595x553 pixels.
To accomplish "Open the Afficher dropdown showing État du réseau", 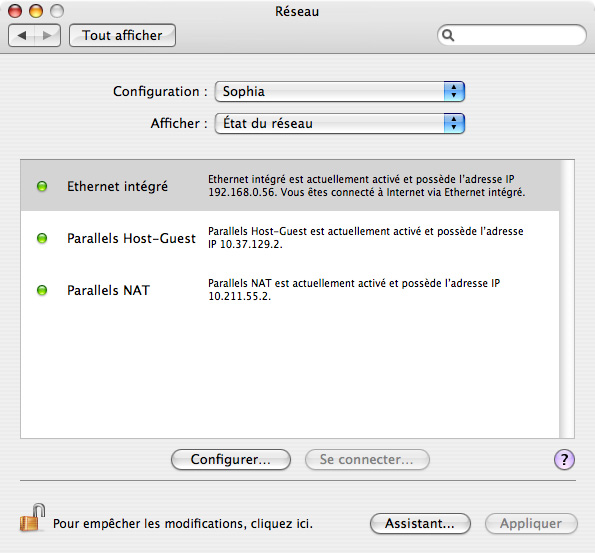I will (340, 123).
